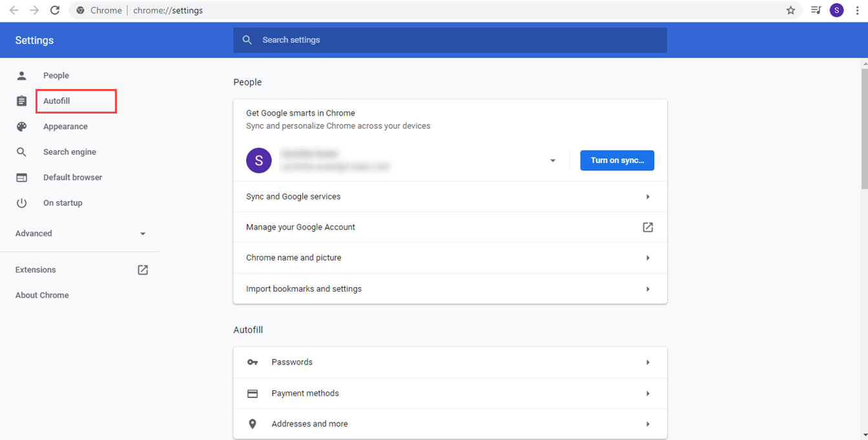Select On startup in the settings sidebar
Viewport: 868px width, 440px height.
63,203
